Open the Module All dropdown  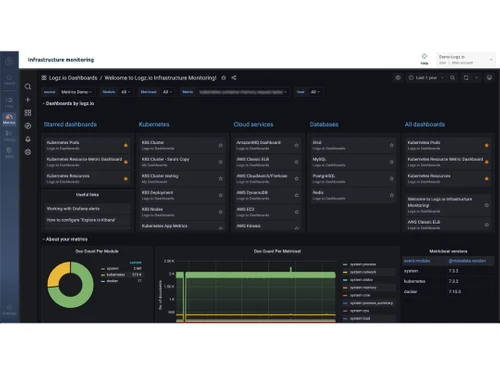pos(125,92)
